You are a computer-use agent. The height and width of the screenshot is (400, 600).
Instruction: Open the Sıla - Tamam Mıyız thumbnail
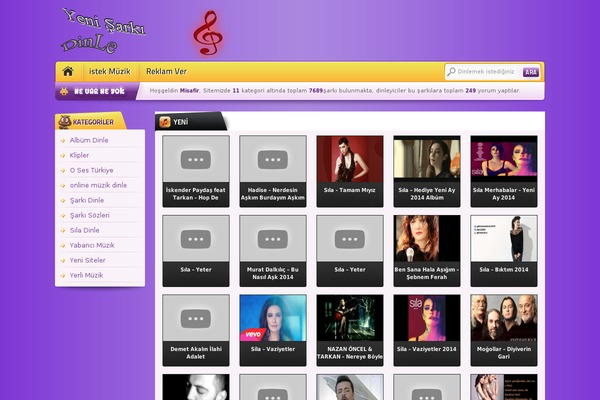point(349,159)
